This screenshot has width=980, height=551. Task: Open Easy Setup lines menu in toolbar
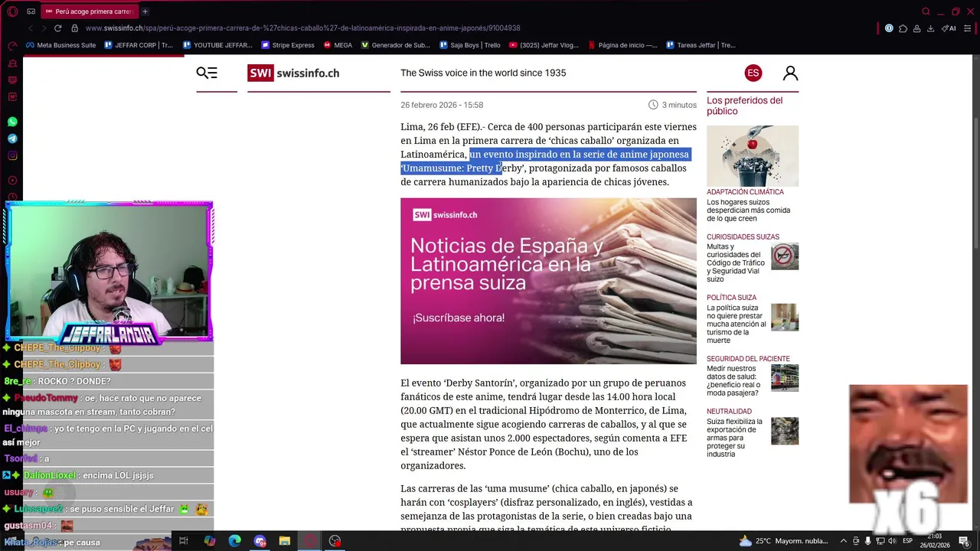(969, 28)
